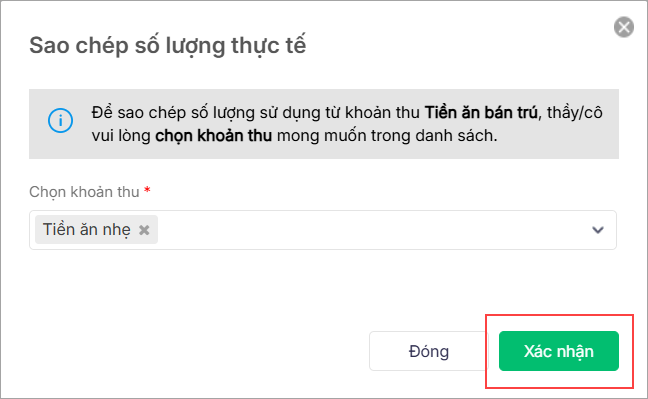Remove the Tiền ăn nhẹ tag
Image resolution: width=648 pixels, height=399 pixels.
(144, 230)
